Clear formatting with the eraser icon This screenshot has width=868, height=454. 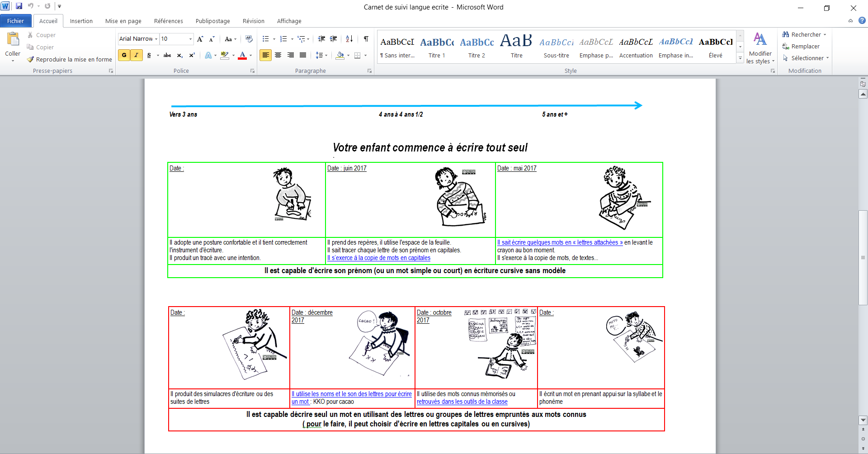(249, 39)
